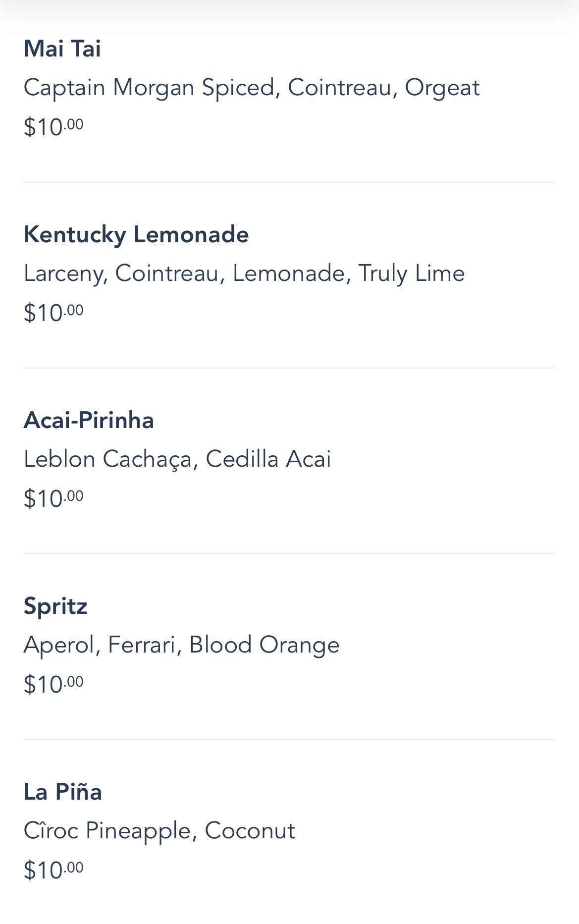Click Cîroc Pineapple, Coconut description
The height and width of the screenshot is (924, 579).
click(x=159, y=831)
